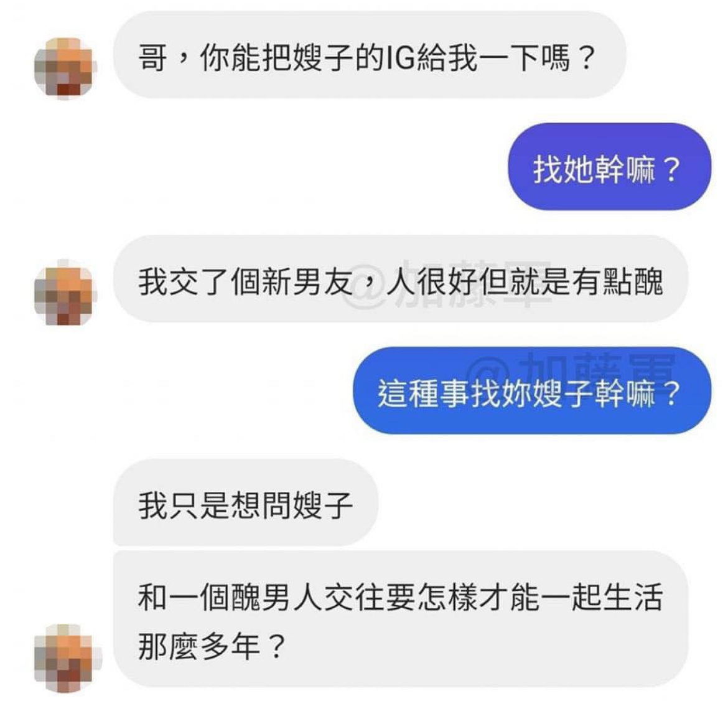Click the word 嫂子 in the first message

click(323, 58)
